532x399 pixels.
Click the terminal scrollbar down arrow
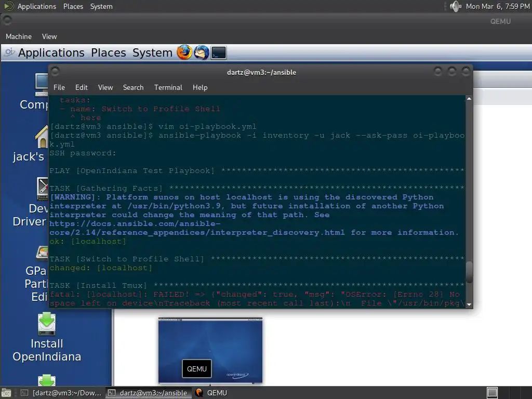[x=469, y=304]
